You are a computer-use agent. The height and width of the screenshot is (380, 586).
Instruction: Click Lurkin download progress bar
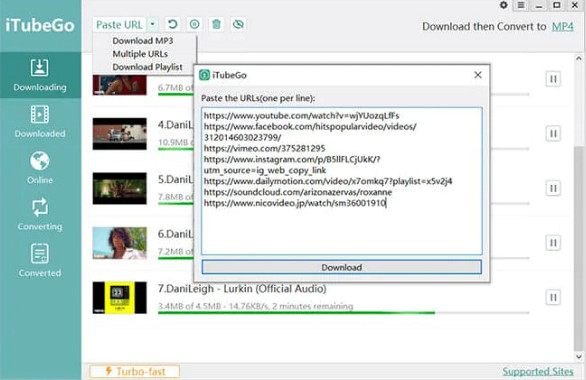click(343, 313)
